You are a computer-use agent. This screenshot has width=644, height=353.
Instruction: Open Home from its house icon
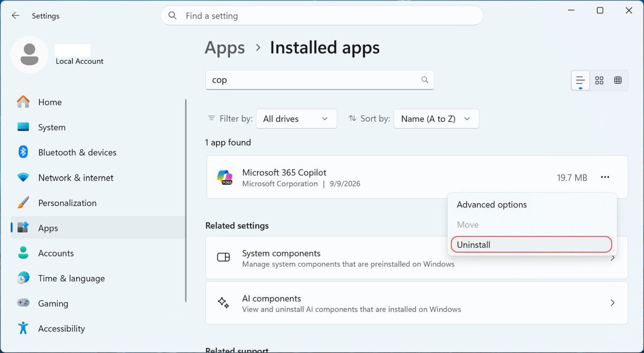[x=23, y=102]
